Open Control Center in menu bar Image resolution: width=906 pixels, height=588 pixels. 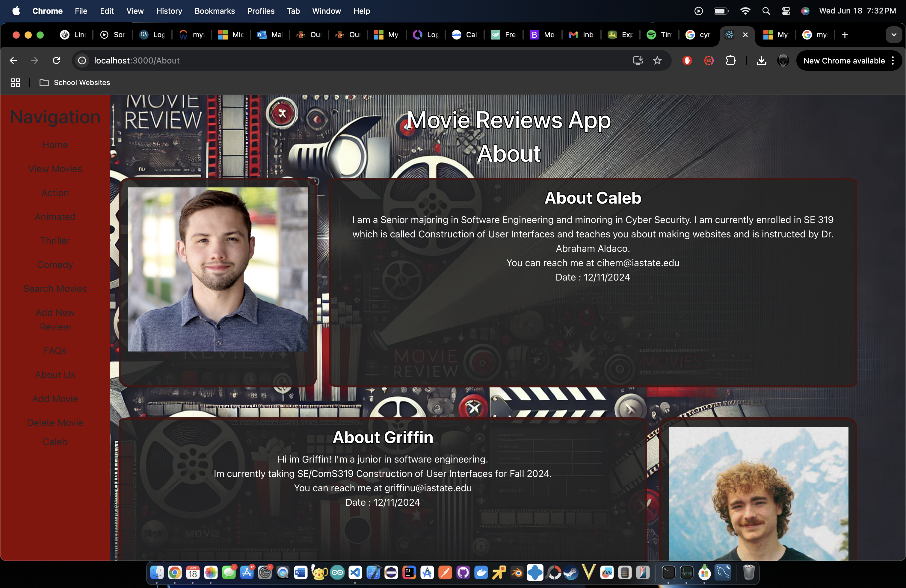click(x=786, y=11)
